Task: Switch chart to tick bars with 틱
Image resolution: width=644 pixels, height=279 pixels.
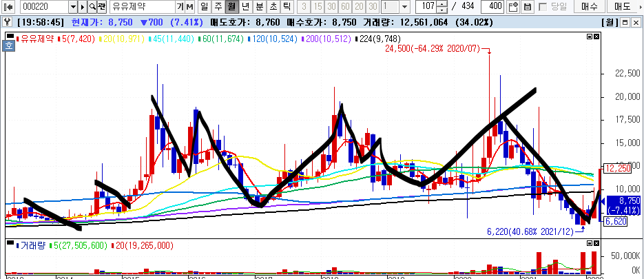Action: click(287, 7)
